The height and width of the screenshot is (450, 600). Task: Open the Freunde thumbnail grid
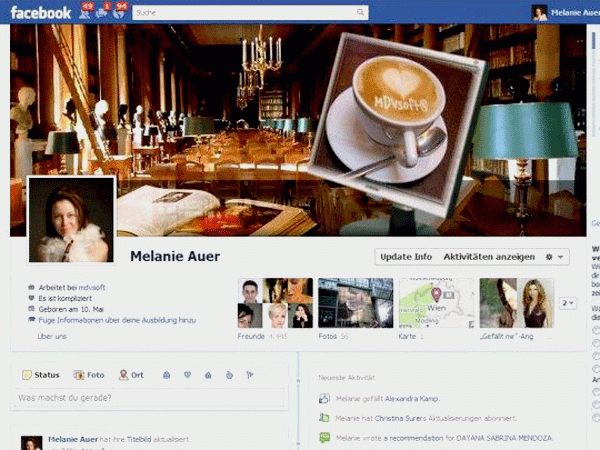coord(275,303)
